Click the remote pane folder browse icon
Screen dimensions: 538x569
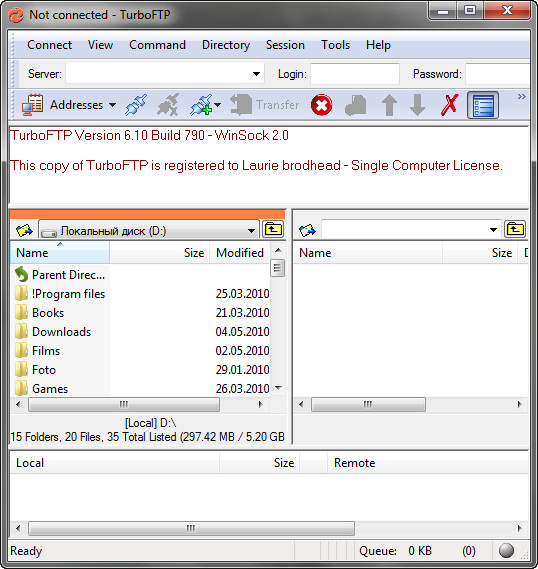(x=307, y=230)
